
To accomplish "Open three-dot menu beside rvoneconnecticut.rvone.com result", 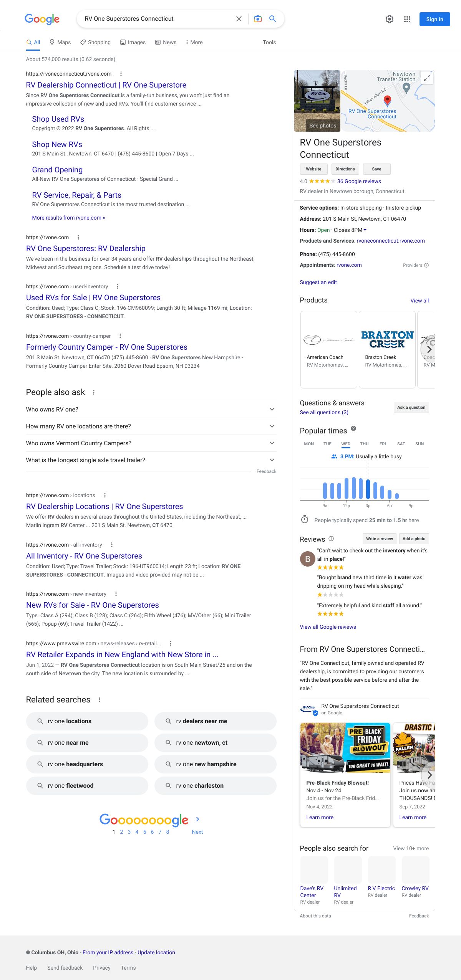I will point(121,74).
